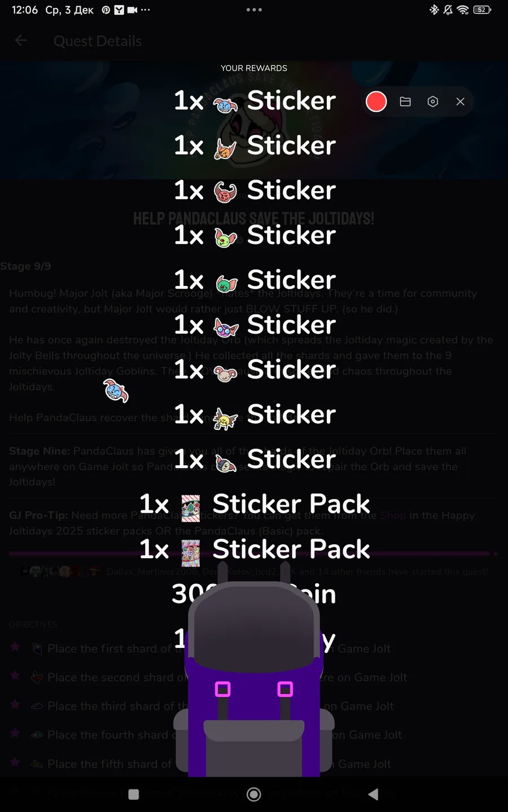Screen dimensions: 508x812
Task: Open the recent apps square button
Action: coord(134,795)
